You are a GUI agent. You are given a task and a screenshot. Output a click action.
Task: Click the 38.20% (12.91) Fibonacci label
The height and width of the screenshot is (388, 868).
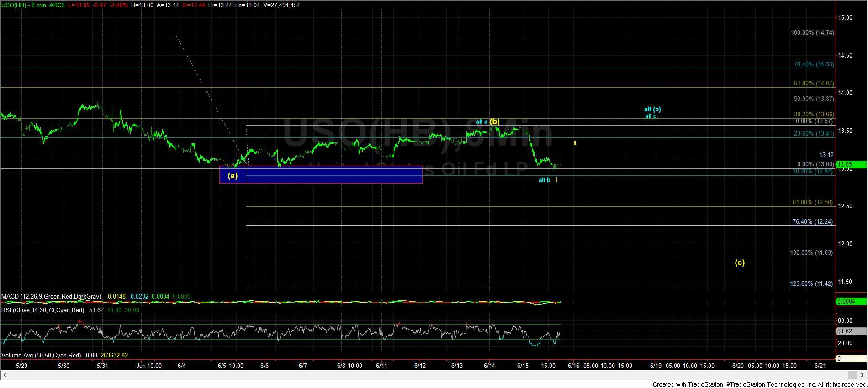pos(813,172)
